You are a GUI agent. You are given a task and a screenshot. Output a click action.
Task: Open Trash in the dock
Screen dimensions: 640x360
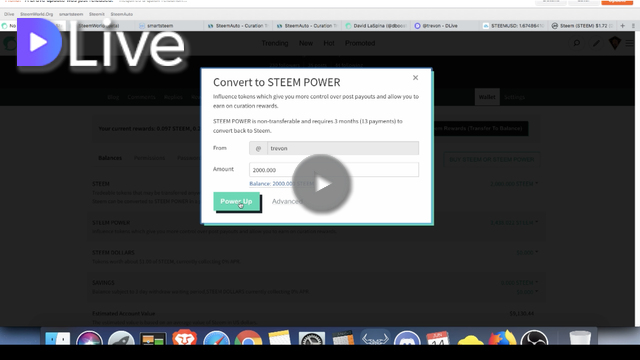[x=580, y=338]
